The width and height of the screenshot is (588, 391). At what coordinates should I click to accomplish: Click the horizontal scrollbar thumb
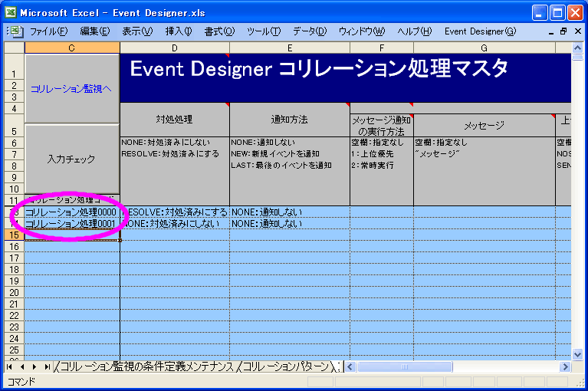point(404,366)
